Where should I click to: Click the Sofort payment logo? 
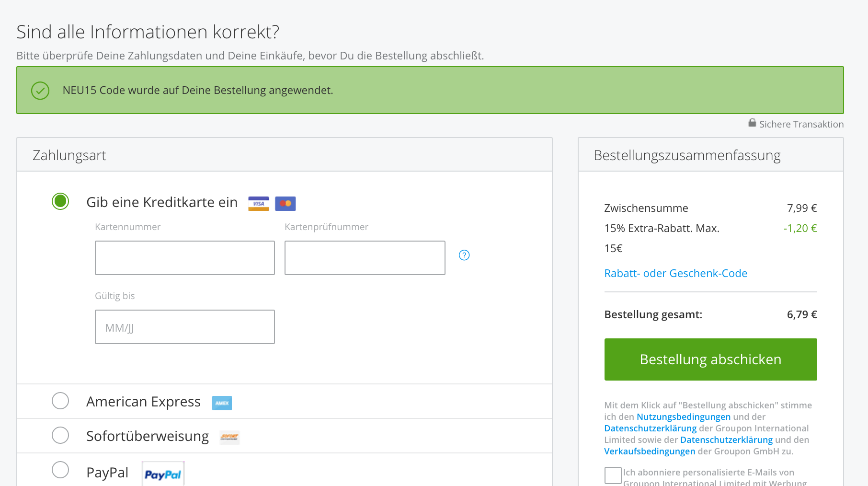229,437
